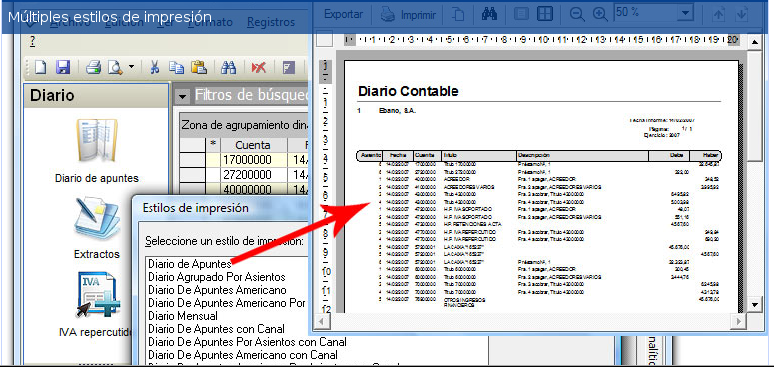Viewport: 774px width, 367px height.
Task: Click the filter form icon
Action: point(288,68)
